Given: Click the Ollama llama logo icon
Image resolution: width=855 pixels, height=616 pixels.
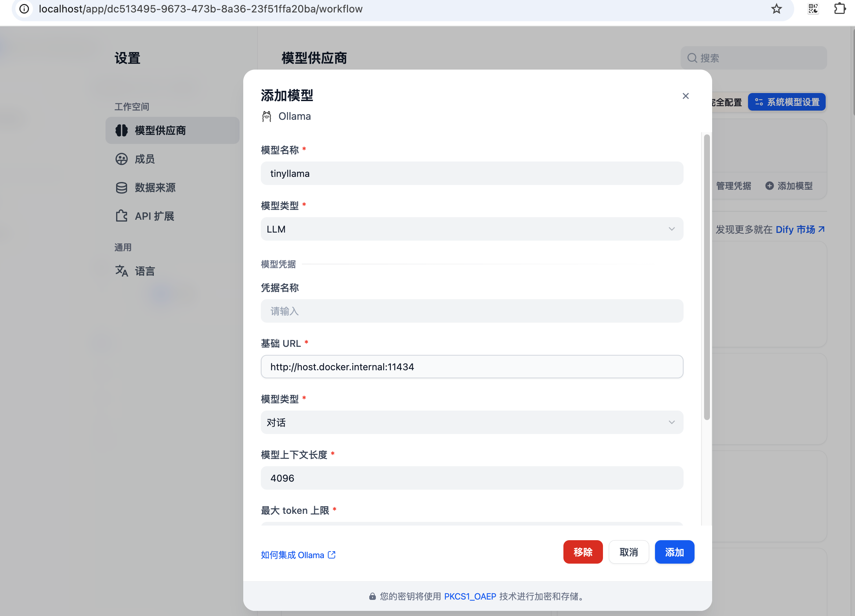Looking at the screenshot, I should point(267,116).
